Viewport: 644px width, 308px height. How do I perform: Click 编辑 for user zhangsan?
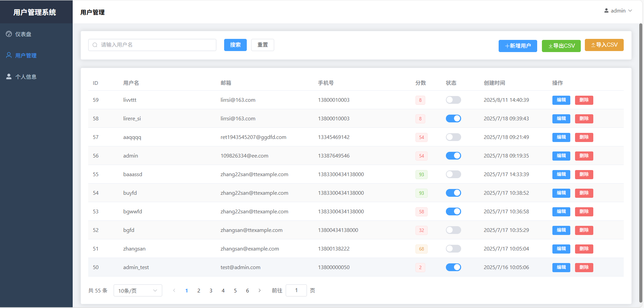561,248
